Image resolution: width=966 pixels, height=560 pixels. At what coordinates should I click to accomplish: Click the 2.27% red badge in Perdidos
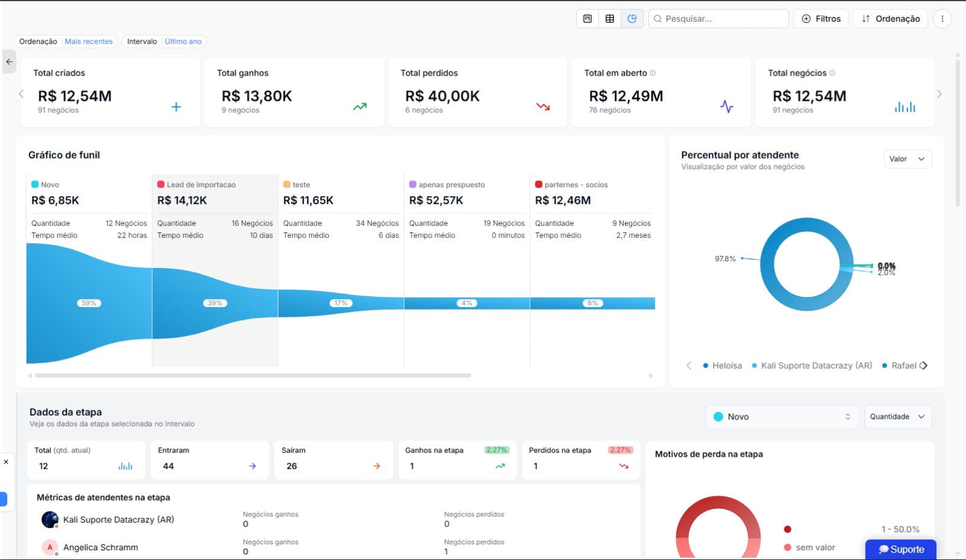click(x=620, y=450)
